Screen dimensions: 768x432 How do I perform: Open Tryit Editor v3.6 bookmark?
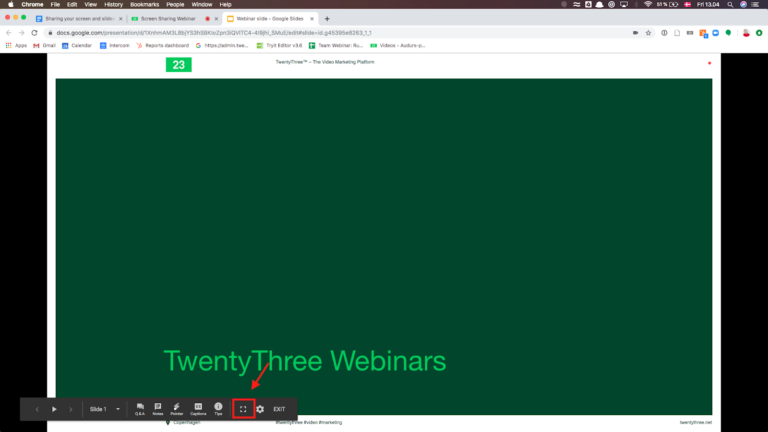[280, 46]
